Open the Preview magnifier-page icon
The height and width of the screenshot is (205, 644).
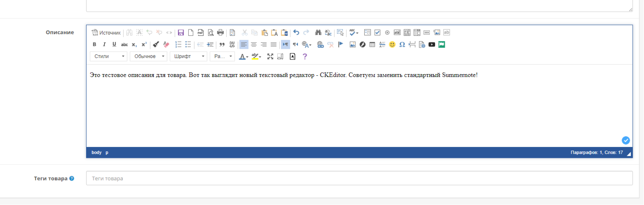[211, 33]
